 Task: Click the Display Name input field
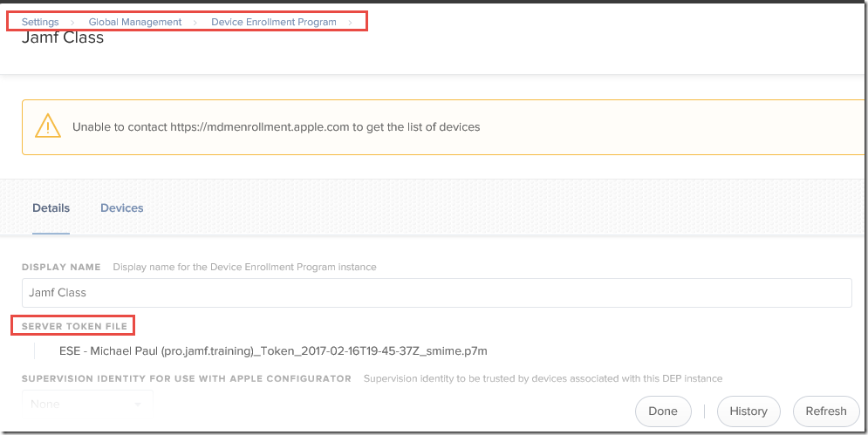[436, 293]
